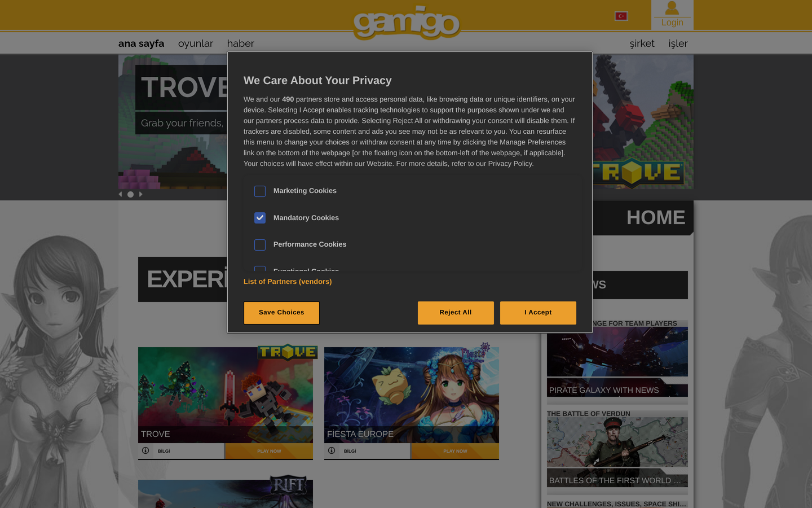Screen dimensions: 812x508
Task: Click the Login user icon
Action: pos(672,8)
